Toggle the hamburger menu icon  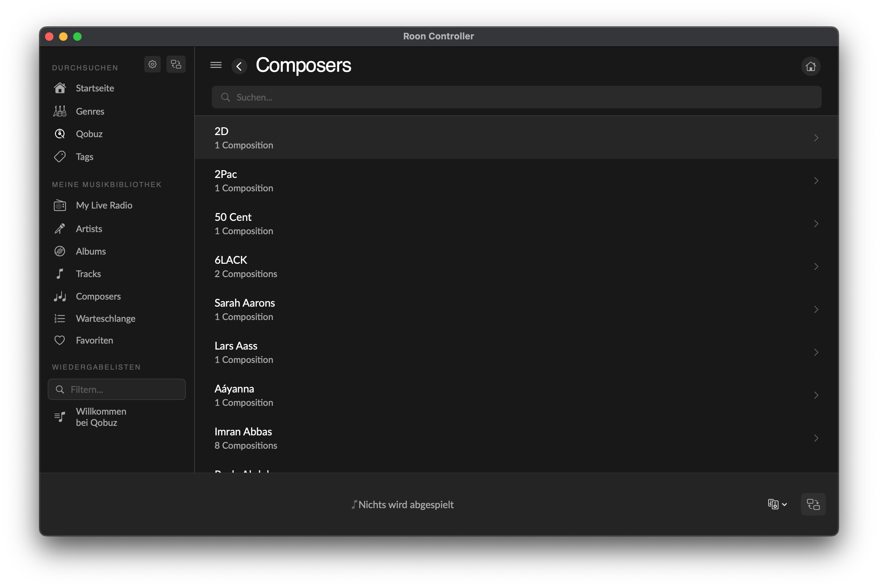tap(216, 65)
